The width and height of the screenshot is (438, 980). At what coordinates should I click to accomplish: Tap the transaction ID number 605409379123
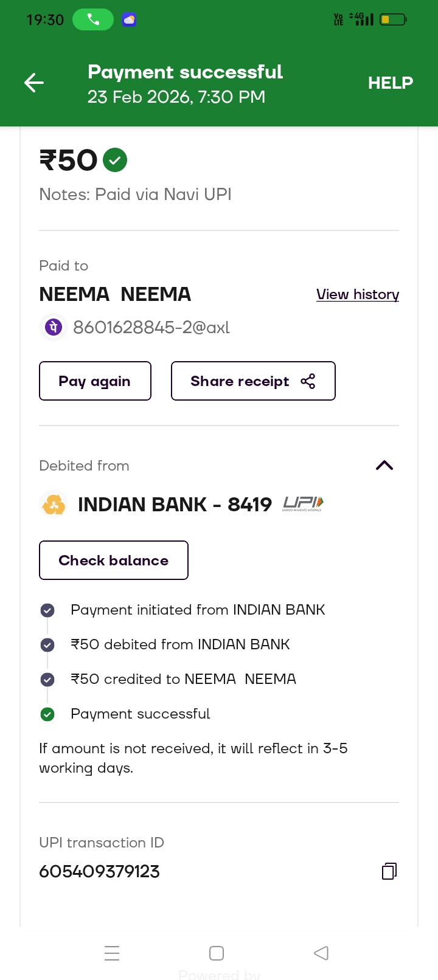100,872
